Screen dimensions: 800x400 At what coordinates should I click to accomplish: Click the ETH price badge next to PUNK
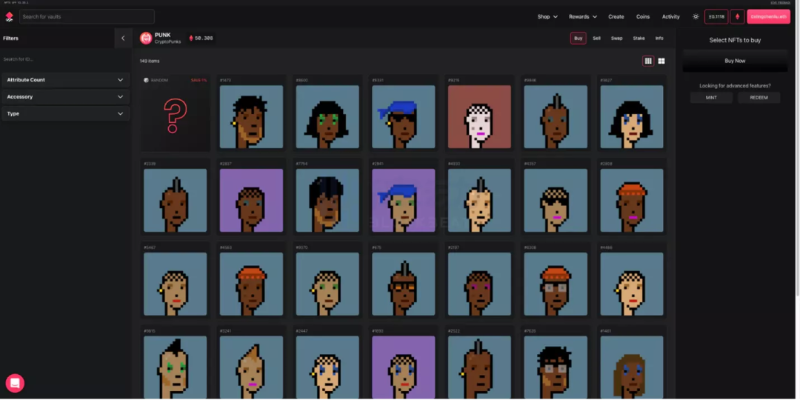click(x=202, y=38)
